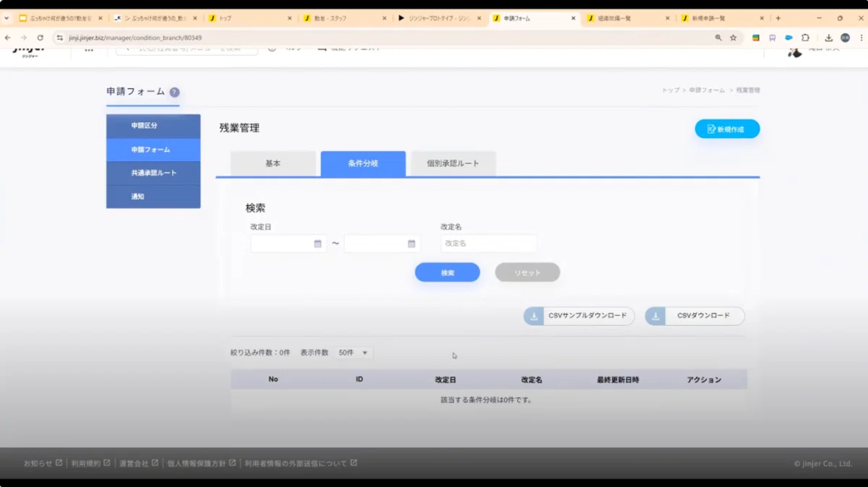Click the browser zoom magnifier icon
Image resolution: width=868 pixels, height=487 pixels.
(x=718, y=37)
